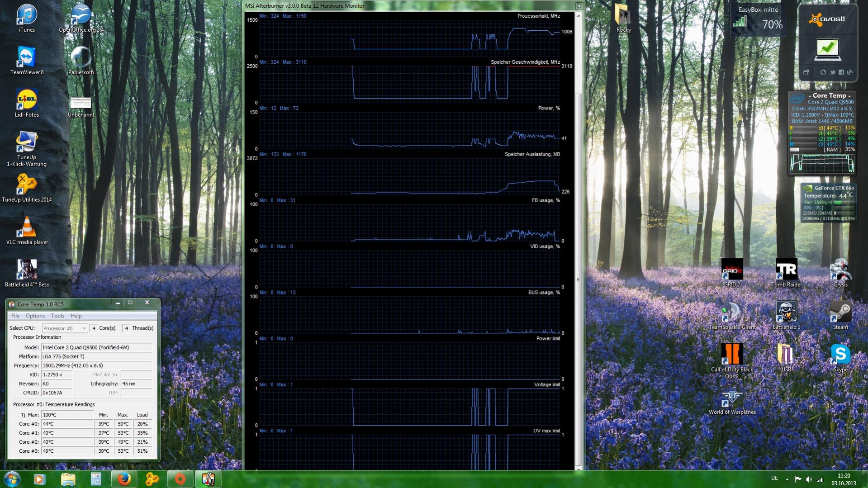Open the Papierkorb recycle bin

[x=81, y=61]
